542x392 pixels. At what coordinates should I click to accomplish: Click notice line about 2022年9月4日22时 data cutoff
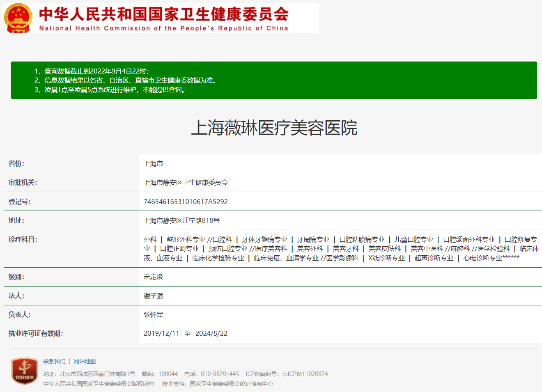[x=92, y=71]
